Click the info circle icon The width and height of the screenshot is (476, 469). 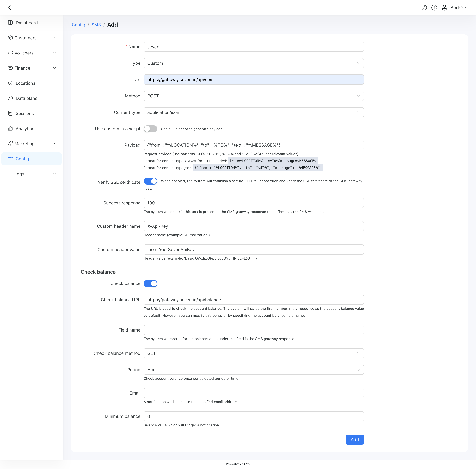[434, 8]
